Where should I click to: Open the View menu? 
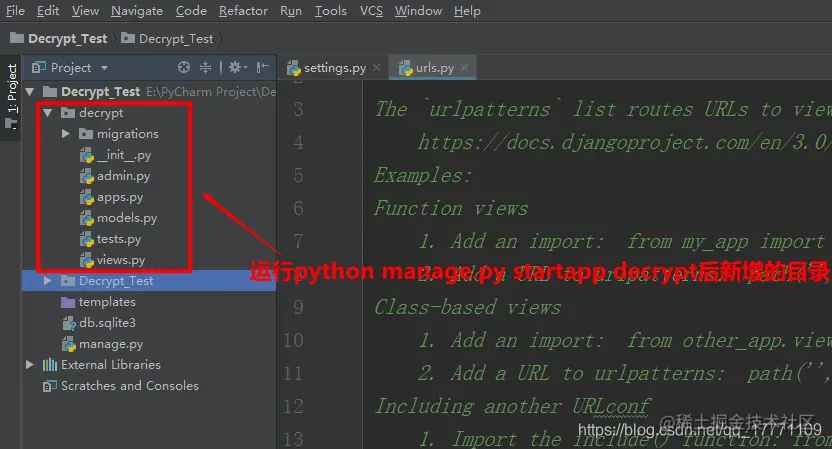85,11
